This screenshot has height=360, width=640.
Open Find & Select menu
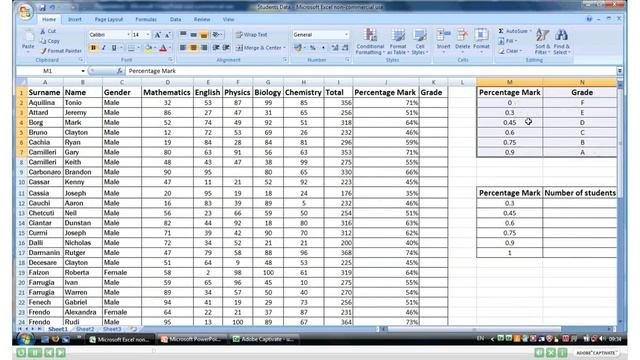pyautogui.click(x=562, y=41)
